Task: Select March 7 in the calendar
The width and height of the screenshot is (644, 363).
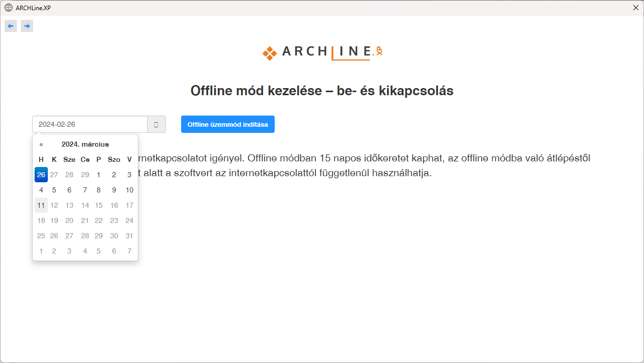Action: click(85, 190)
